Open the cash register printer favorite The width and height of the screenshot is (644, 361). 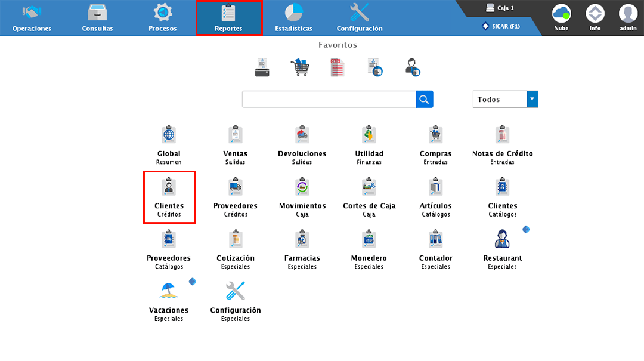click(x=262, y=67)
